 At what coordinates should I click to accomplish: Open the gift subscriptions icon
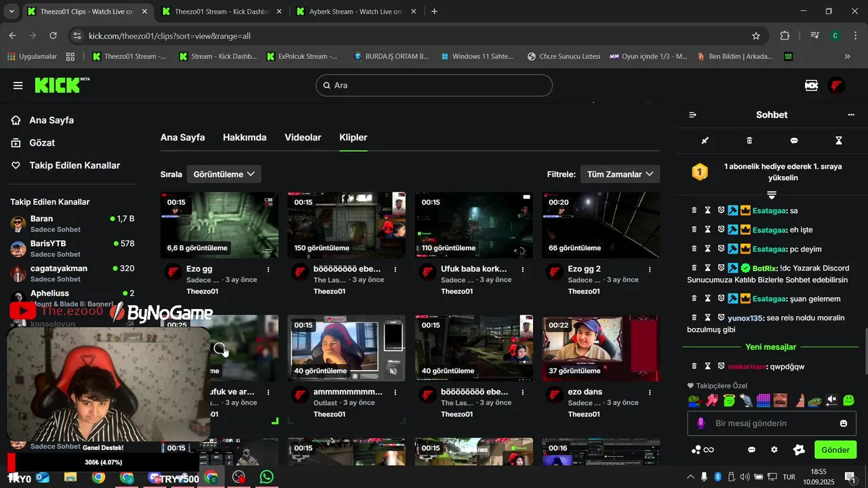(x=799, y=450)
